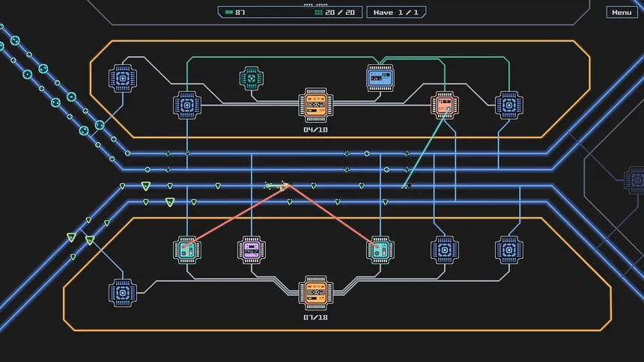Open the Menu button
This screenshot has width=644, height=362.
pos(622,12)
